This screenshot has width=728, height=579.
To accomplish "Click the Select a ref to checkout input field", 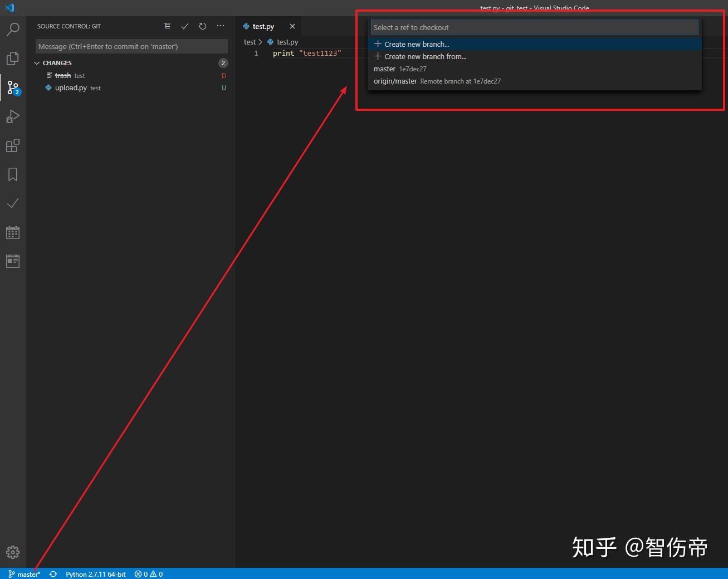I will pos(534,27).
